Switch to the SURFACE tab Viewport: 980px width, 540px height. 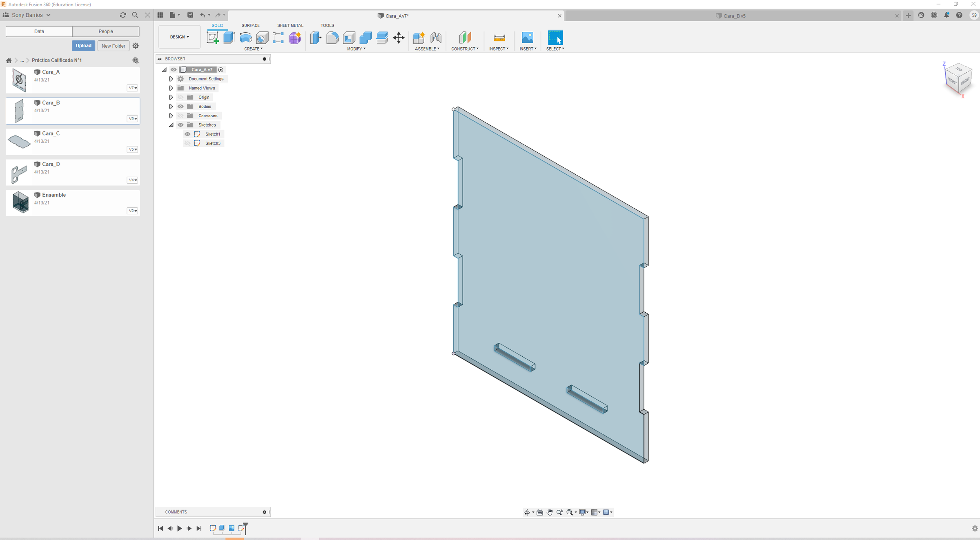(250, 25)
